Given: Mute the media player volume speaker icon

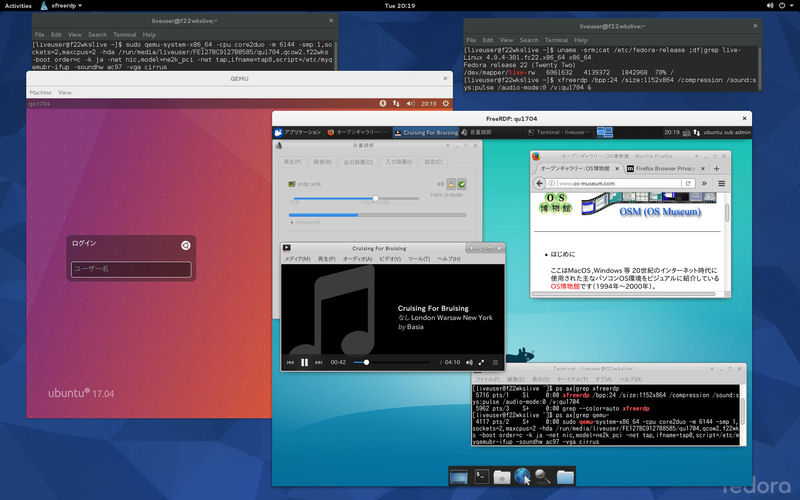Looking at the screenshot, I should [469, 362].
